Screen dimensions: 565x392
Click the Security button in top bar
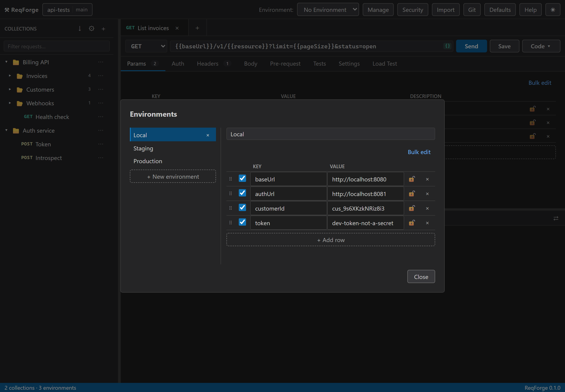(413, 10)
